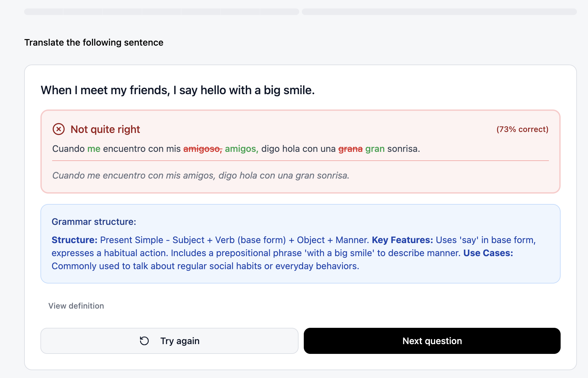Click the 'Key Features:' label in grammar box
Image resolution: width=588 pixels, height=378 pixels.
coord(402,240)
